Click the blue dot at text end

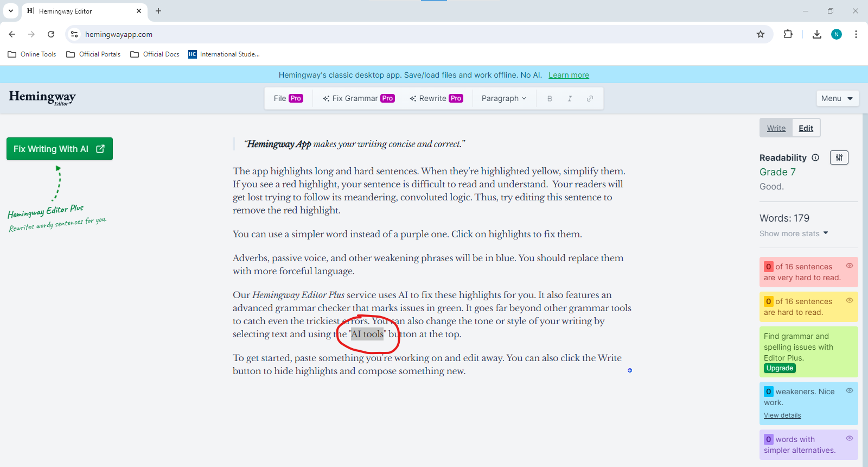coord(630,370)
